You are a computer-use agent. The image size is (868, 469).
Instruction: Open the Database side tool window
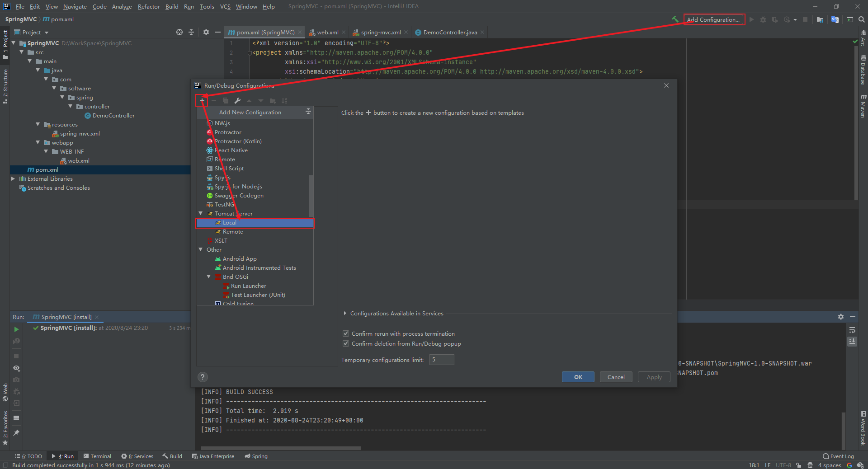(x=863, y=70)
